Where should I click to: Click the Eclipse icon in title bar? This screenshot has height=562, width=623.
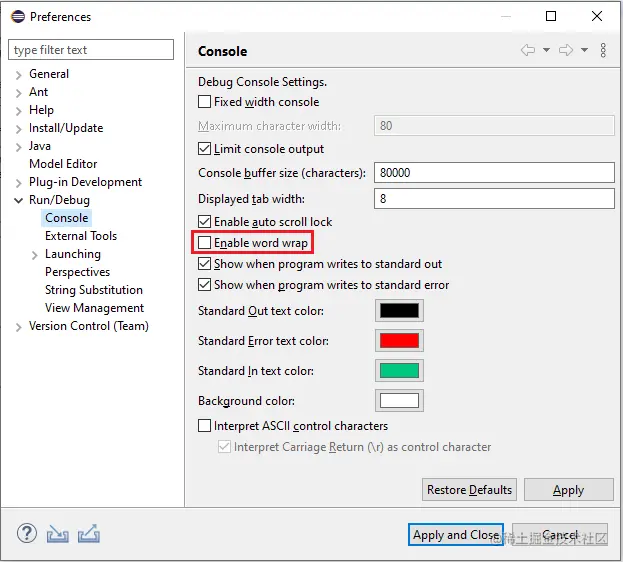click(x=18, y=17)
